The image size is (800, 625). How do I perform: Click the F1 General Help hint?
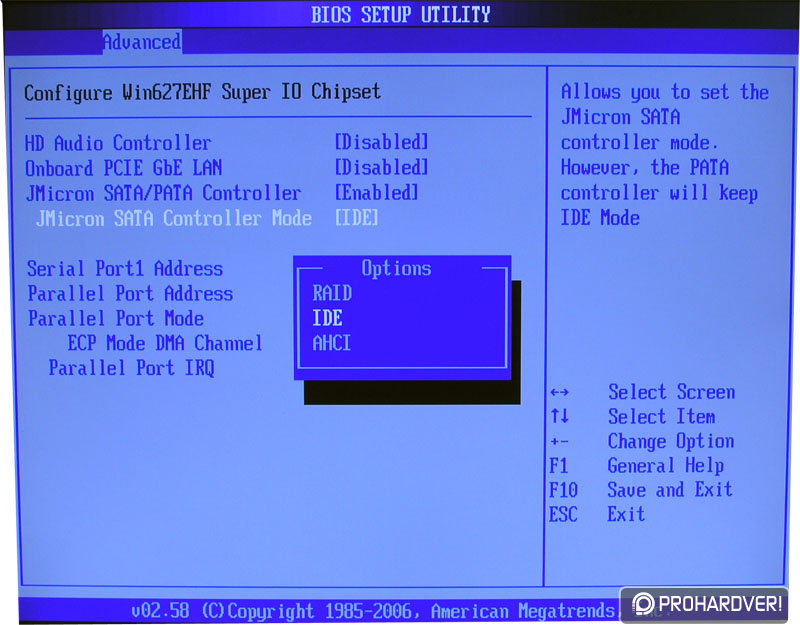(637, 465)
